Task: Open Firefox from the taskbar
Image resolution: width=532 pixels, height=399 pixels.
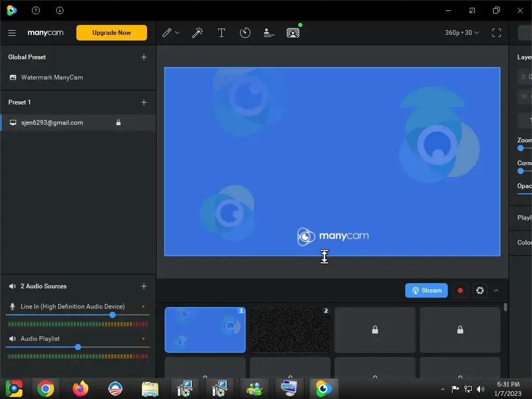Action: (x=81, y=389)
